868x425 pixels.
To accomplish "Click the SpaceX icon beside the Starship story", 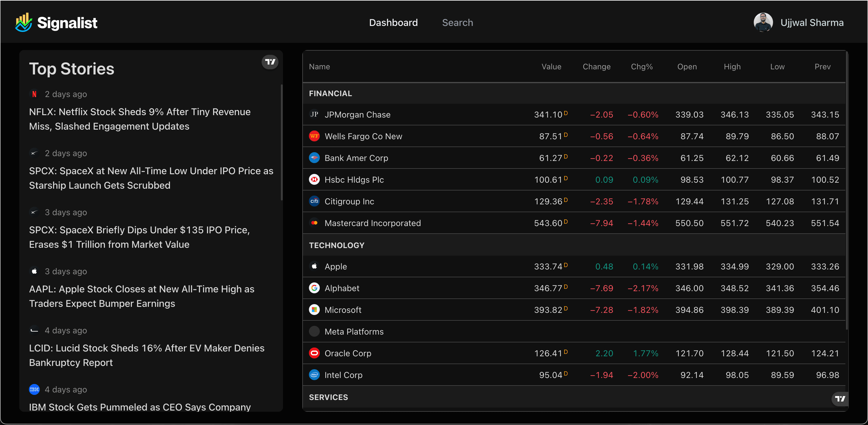I will 34,153.
